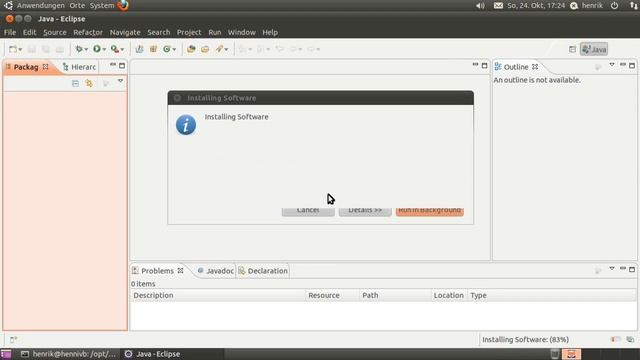Sort problems by Type column header
The height and width of the screenshot is (360, 640).
click(x=552, y=295)
